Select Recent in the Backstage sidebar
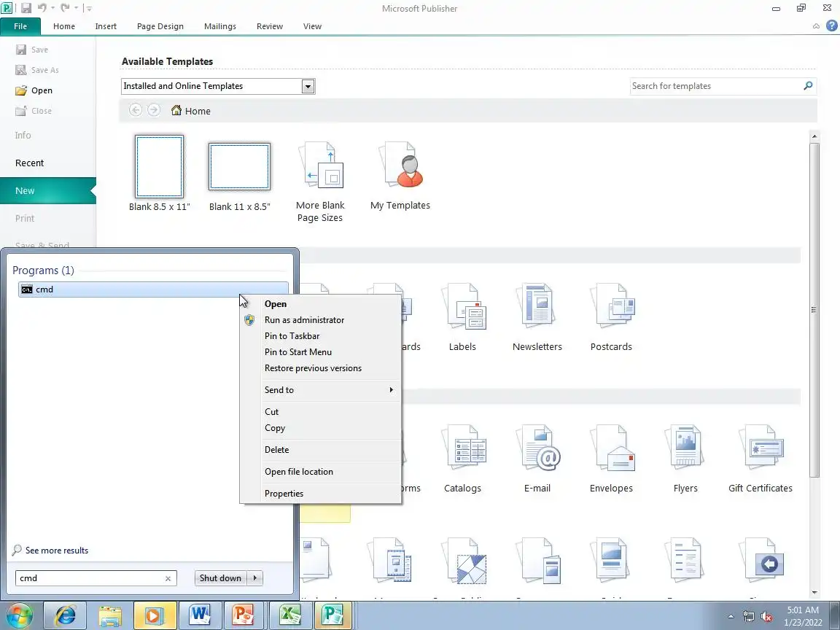Viewport: 840px width, 630px height. coord(29,163)
